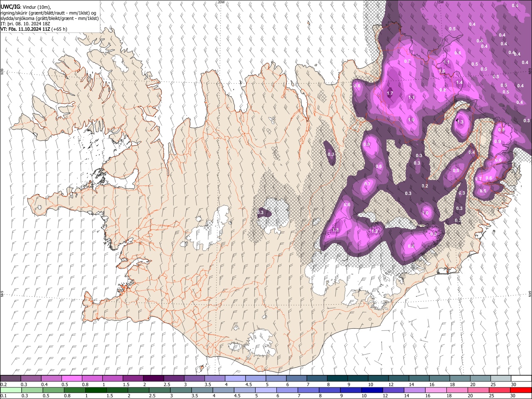
Task: Click the '0.1' label in the bottom legend row
Action: (3, 396)
